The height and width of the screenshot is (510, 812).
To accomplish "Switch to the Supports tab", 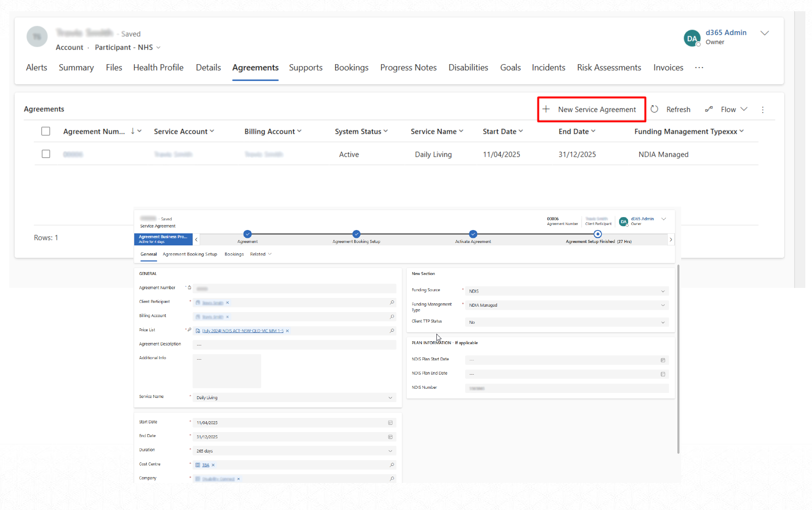I will coord(306,67).
